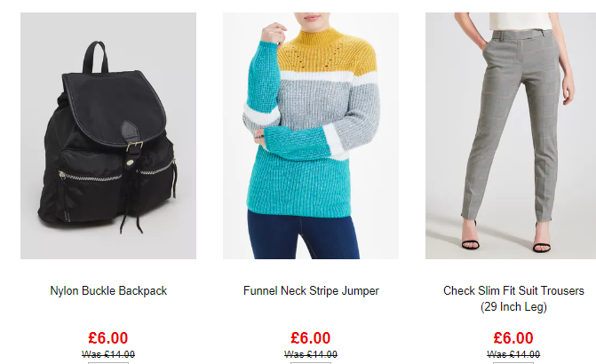Click the gold buckle on the backpack
This screenshot has width=596, height=364.
click(134, 146)
